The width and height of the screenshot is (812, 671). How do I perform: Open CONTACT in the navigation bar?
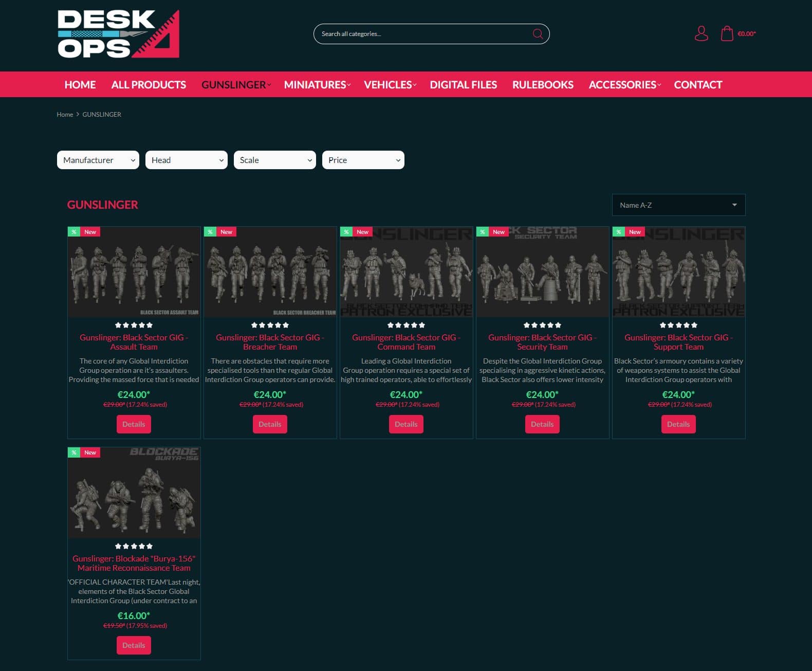pos(698,85)
